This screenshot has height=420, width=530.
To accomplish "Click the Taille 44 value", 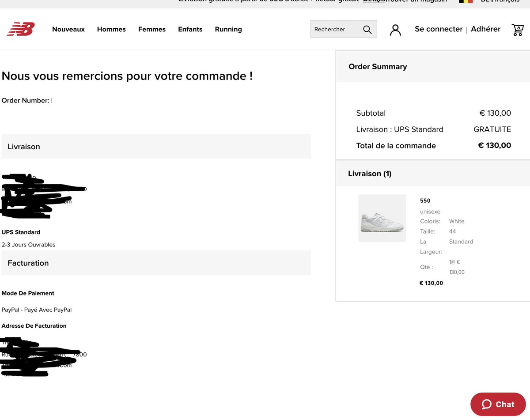I will tap(452, 231).
